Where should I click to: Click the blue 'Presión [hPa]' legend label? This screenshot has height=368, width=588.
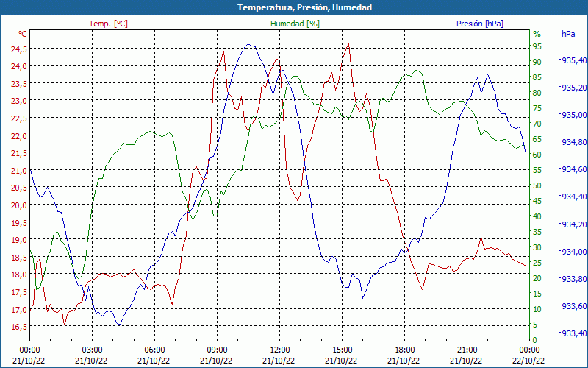click(480, 24)
